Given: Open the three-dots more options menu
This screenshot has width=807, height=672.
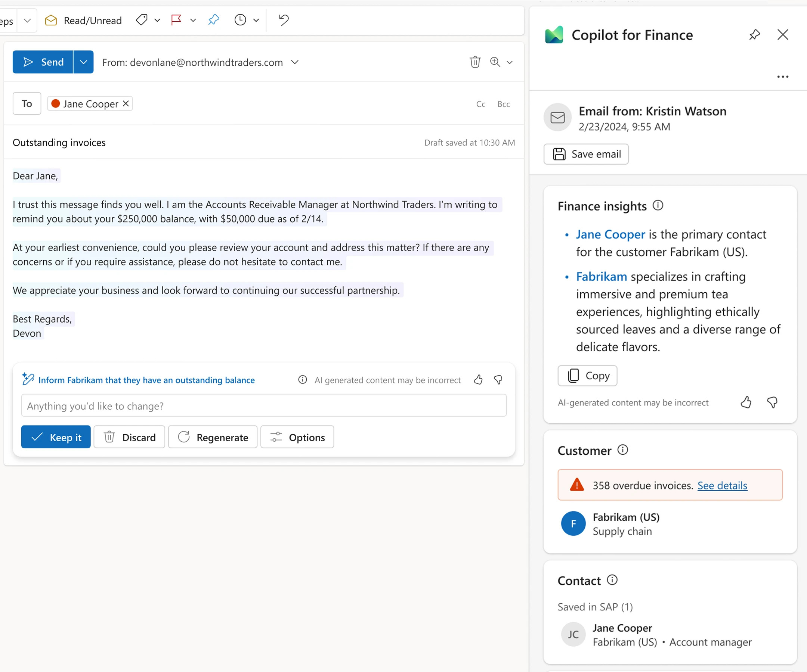Looking at the screenshot, I should tap(782, 77).
